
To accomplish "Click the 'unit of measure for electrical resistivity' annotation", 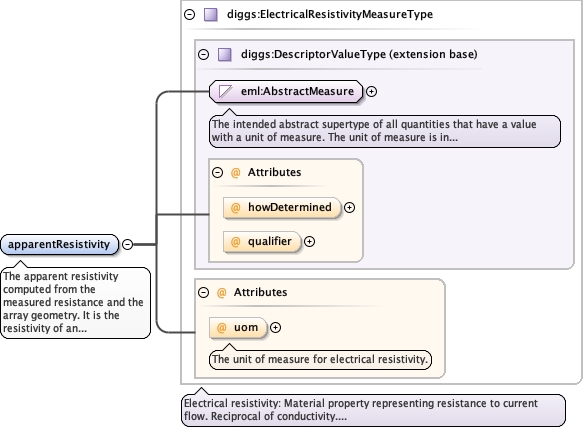I will coord(320,360).
